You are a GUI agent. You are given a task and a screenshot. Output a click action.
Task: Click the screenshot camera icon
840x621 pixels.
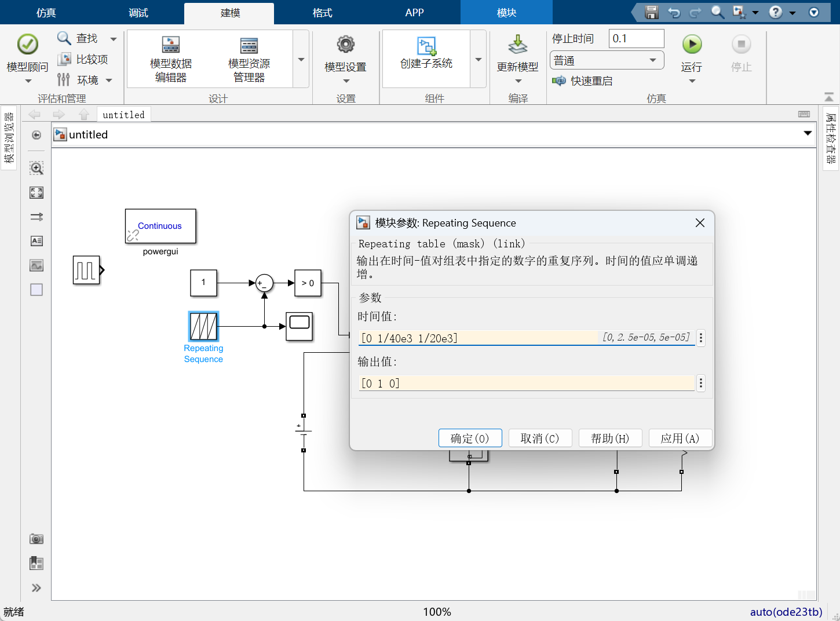pyautogui.click(x=36, y=539)
